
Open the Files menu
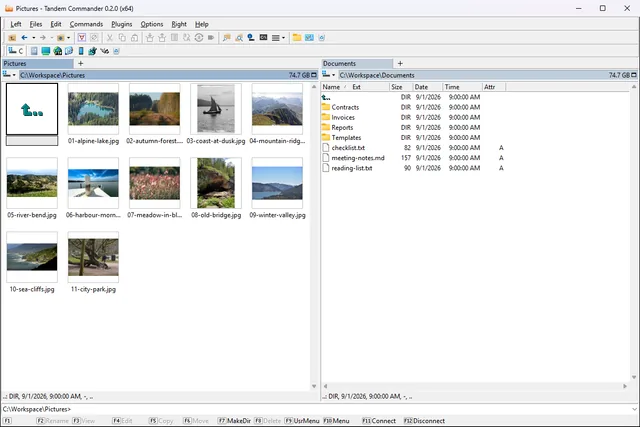[36, 24]
